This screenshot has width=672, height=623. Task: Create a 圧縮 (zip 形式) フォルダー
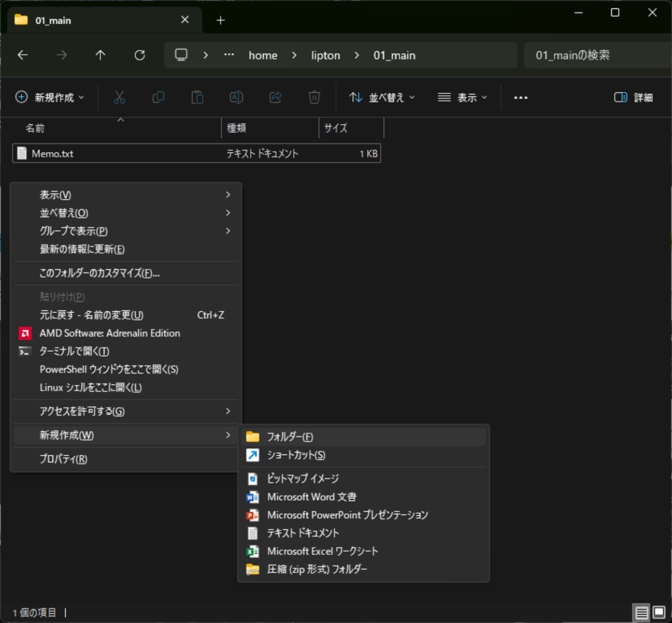click(363, 569)
